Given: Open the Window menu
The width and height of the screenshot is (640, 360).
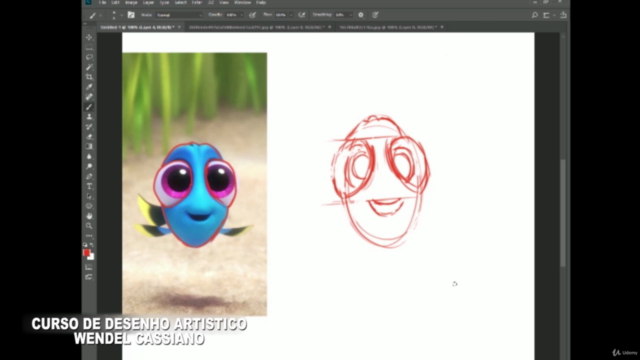Looking at the screenshot, I should click(x=242, y=2).
